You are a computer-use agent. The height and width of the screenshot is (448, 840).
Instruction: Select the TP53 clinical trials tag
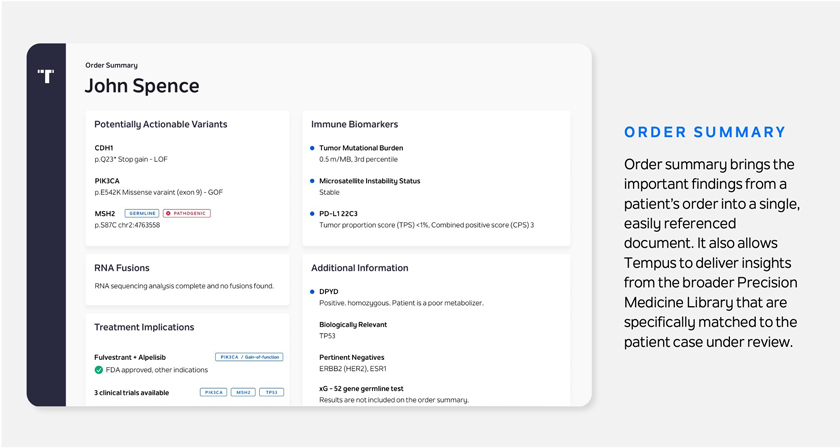(272, 392)
